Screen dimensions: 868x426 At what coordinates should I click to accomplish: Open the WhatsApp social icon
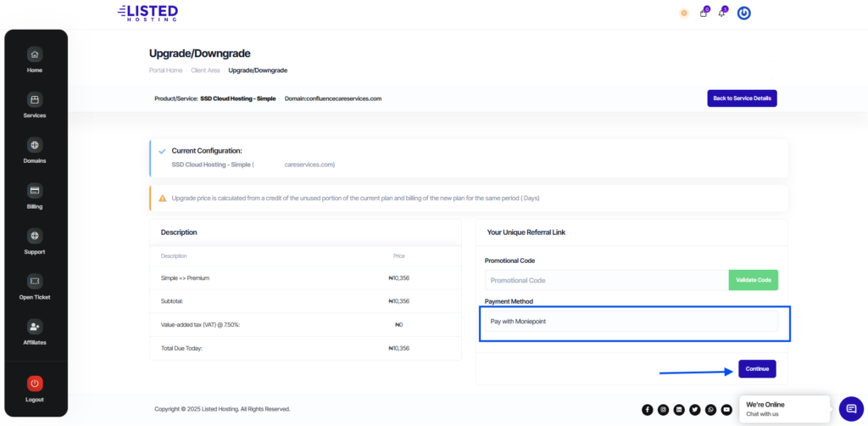point(710,410)
